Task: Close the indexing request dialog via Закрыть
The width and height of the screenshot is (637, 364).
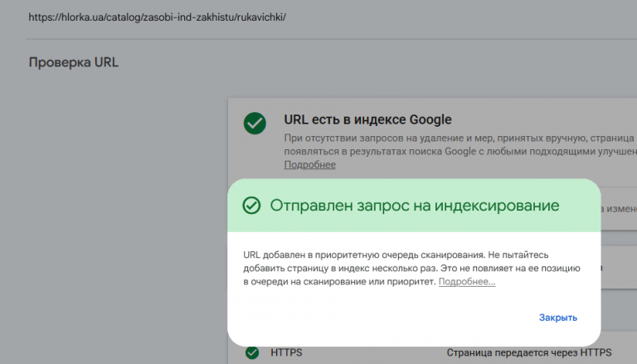Action: coord(557,318)
